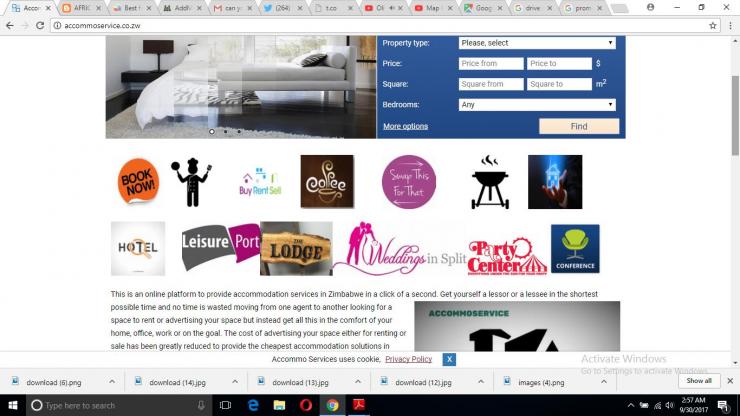The width and height of the screenshot is (740, 416).
Task: Click the bedroom slideshow image
Action: point(241,87)
